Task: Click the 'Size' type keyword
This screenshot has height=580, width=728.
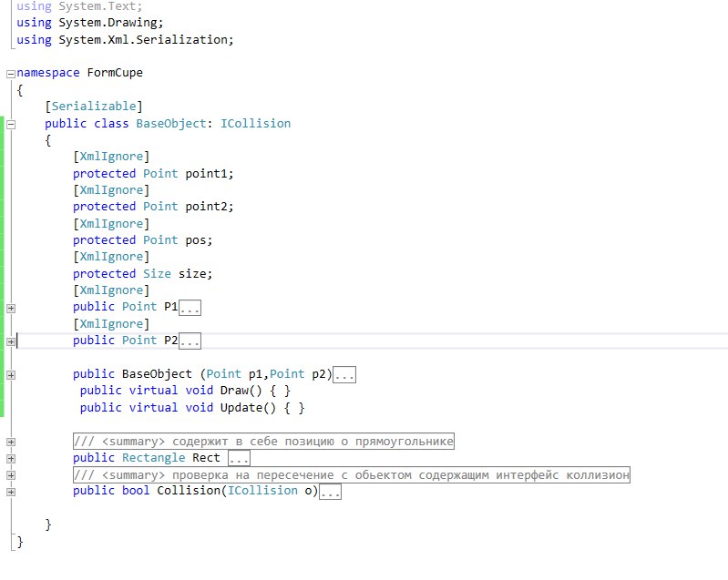Action: [157, 274]
